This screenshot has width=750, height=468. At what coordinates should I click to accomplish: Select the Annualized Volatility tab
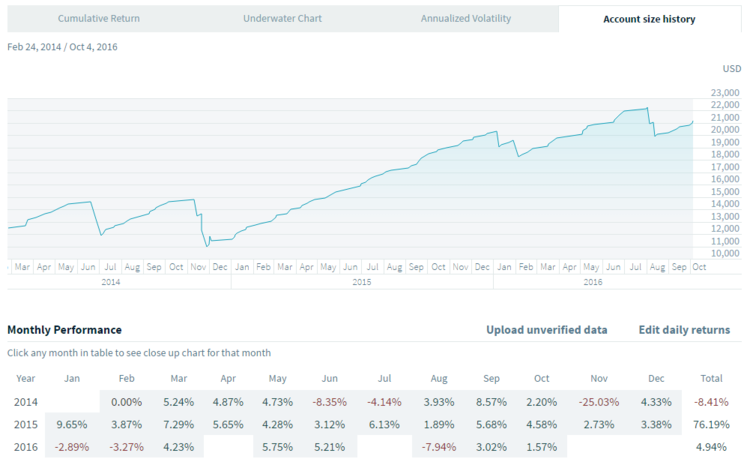(x=468, y=19)
